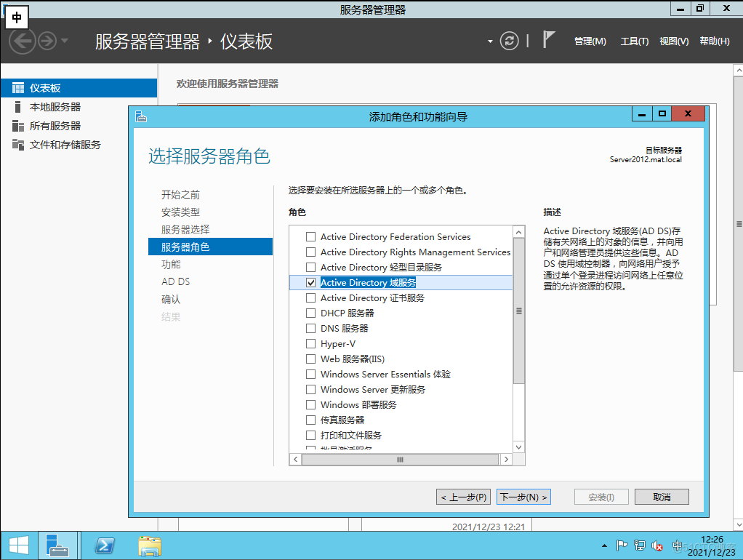This screenshot has height=560, width=743.
Task: Go to 确认 wizard step
Action: pyautogui.click(x=171, y=299)
